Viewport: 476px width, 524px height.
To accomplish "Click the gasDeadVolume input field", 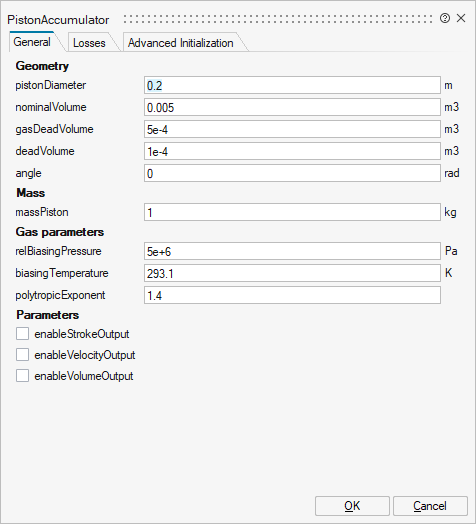I will [292, 129].
